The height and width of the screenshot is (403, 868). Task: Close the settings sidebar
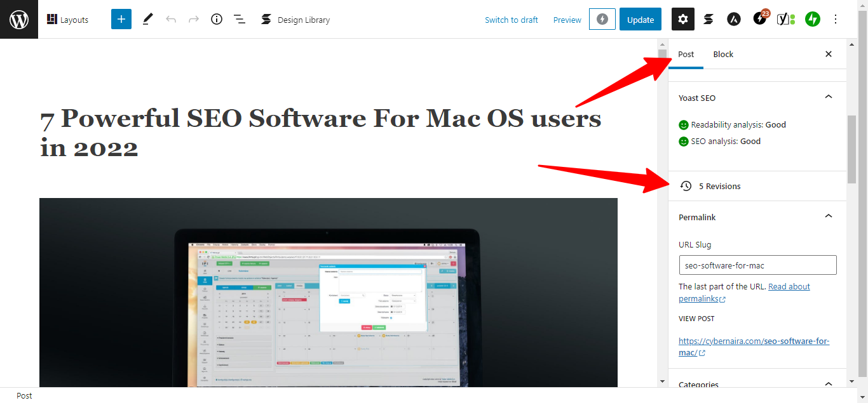click(x=829, y=54)
